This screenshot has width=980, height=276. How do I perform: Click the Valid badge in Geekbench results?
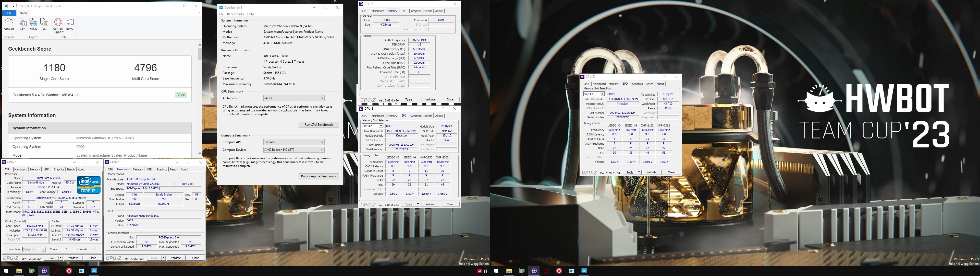pos(181,95)
